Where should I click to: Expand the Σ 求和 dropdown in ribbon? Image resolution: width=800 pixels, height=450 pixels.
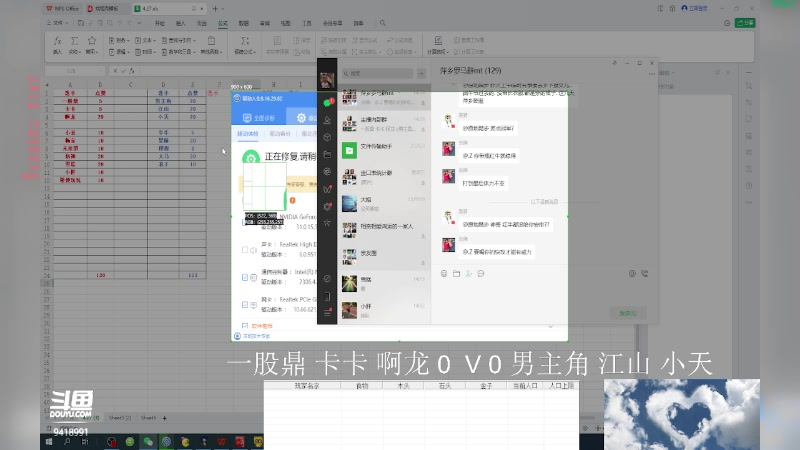pyautogui.click(x=74, y=52)
